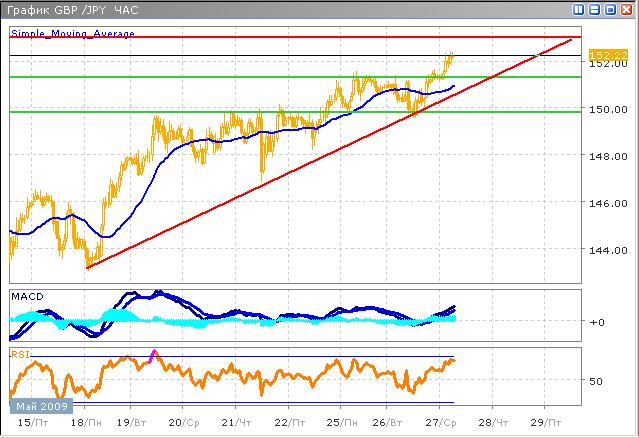Click the chart title 'График GBP/JPY ЧАС'
The height and width of the screenshot is (438, 639).
(x=70, y=9)
